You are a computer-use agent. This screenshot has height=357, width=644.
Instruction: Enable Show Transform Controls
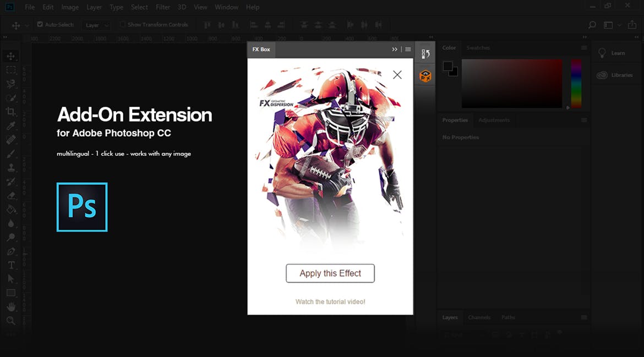click(x=122, y=24)
